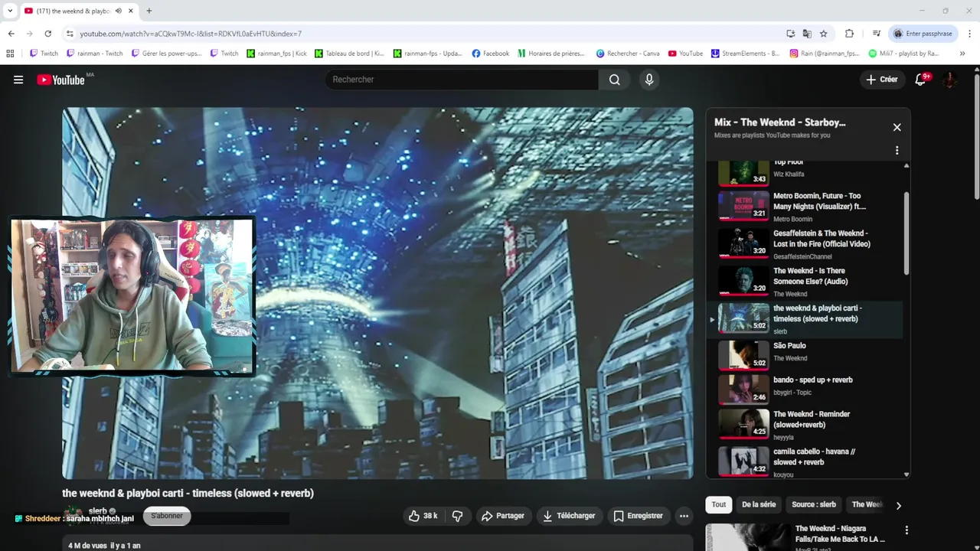Play camila cabello havana slowed + reverb

click(810, 462)
